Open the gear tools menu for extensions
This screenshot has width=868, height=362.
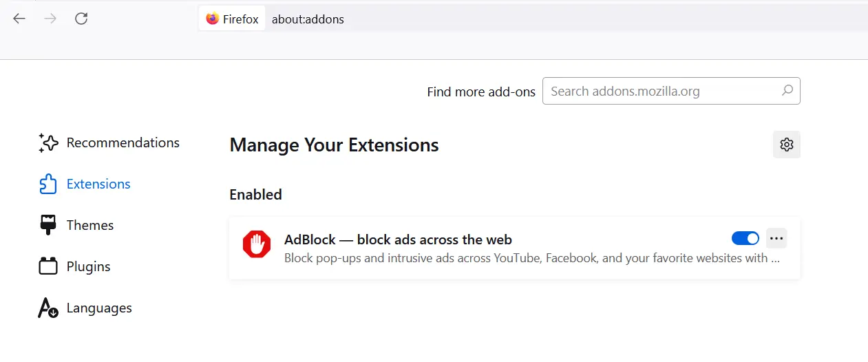pos(787,145)
